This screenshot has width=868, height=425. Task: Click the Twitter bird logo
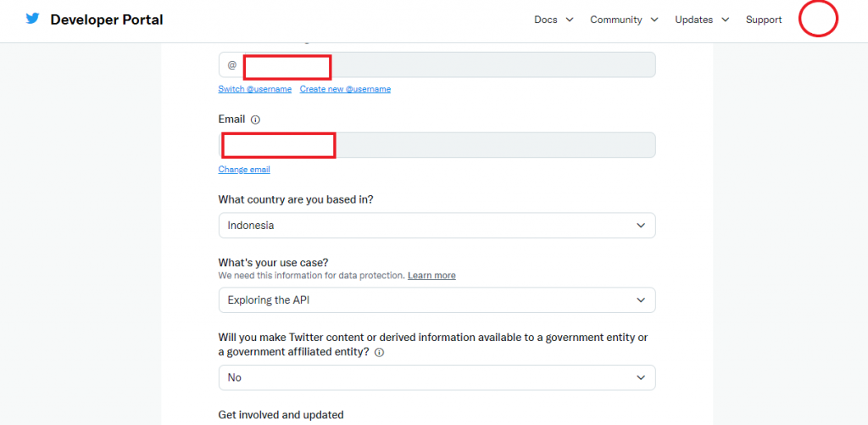pos(33,19)
